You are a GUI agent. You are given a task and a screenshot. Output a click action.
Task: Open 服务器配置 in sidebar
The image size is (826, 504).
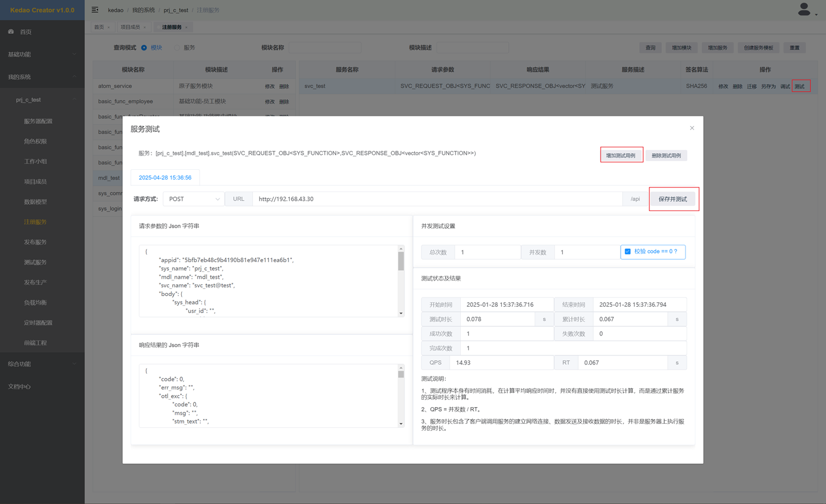[x=38, y=122]
